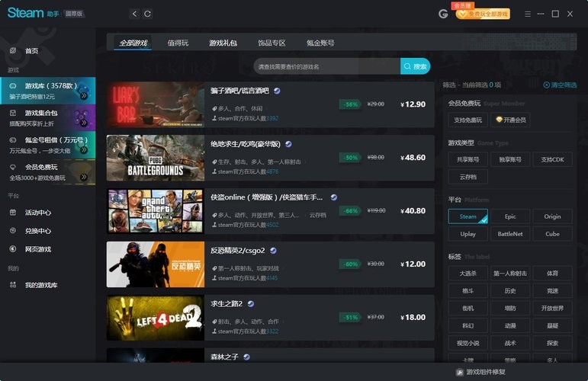
Task: Click the 活动中心 icon in sidebar
Action: coord(13,213)
